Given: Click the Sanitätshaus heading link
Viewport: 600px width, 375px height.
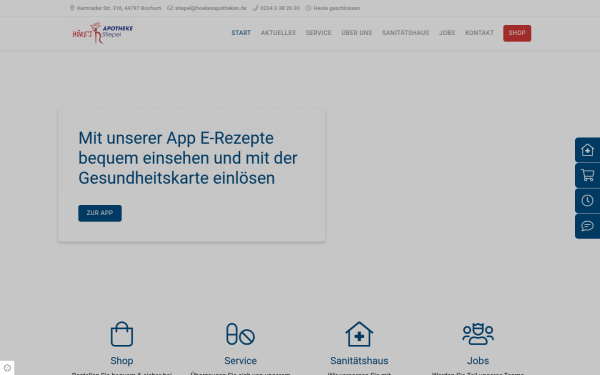Looking at the screenshot, I should pyautogui.click(x=359, y=360).
